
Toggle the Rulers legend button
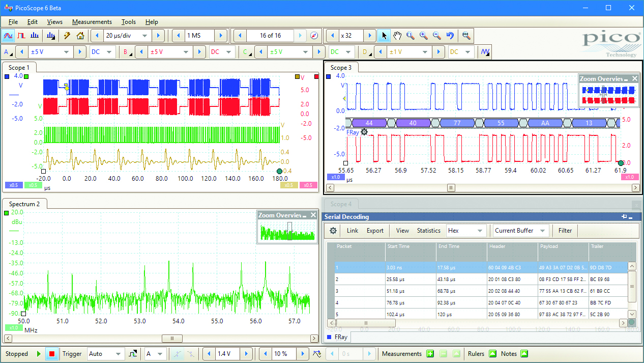pyautogui.click(x=492, y=354)
